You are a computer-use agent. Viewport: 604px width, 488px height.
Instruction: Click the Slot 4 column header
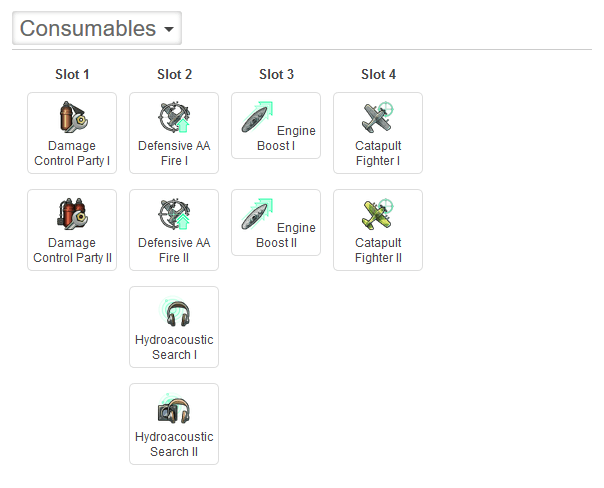pos(378,74)
